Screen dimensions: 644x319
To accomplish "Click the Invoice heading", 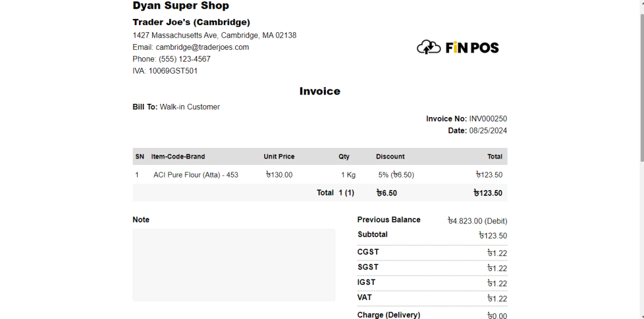I will tap(320, 91).
